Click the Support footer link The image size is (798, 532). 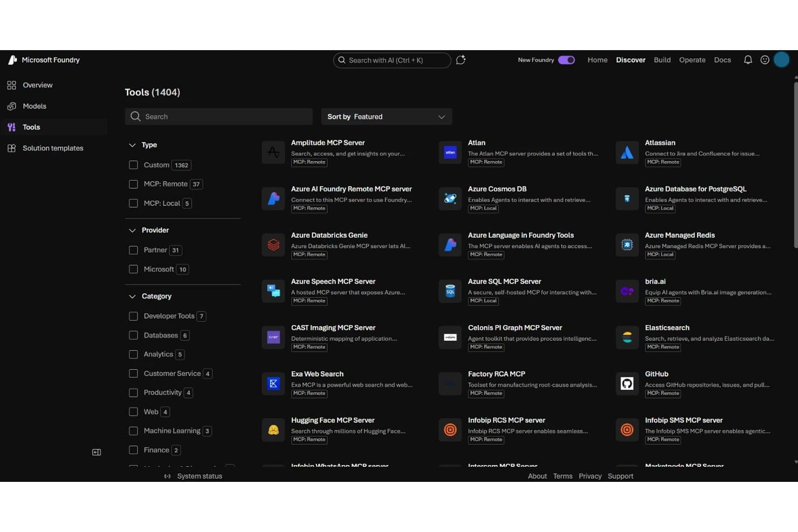(x=621, y=476)
